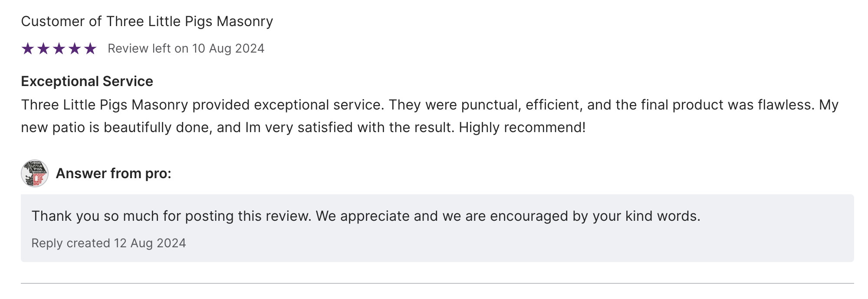Click the 'Answer from pro:' label
This screenshot has width=868, height=299.
(113, 173)
